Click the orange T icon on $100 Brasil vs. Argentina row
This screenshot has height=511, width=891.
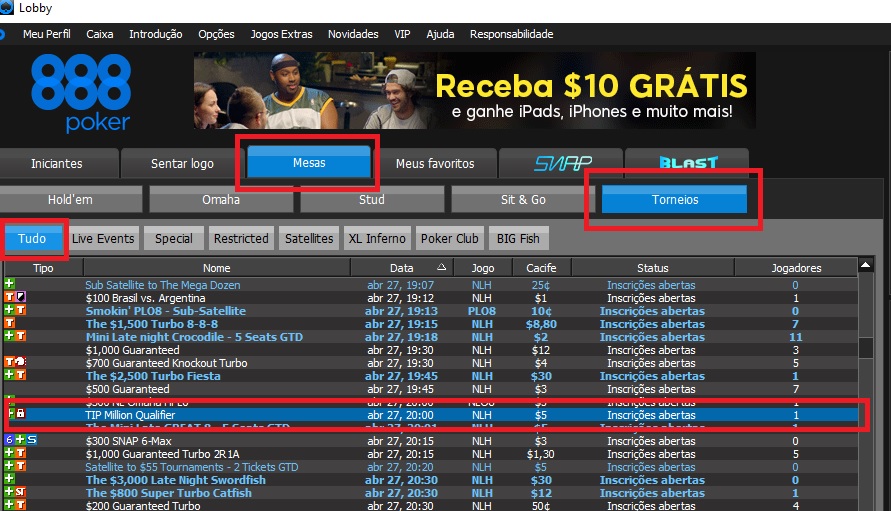10,297
